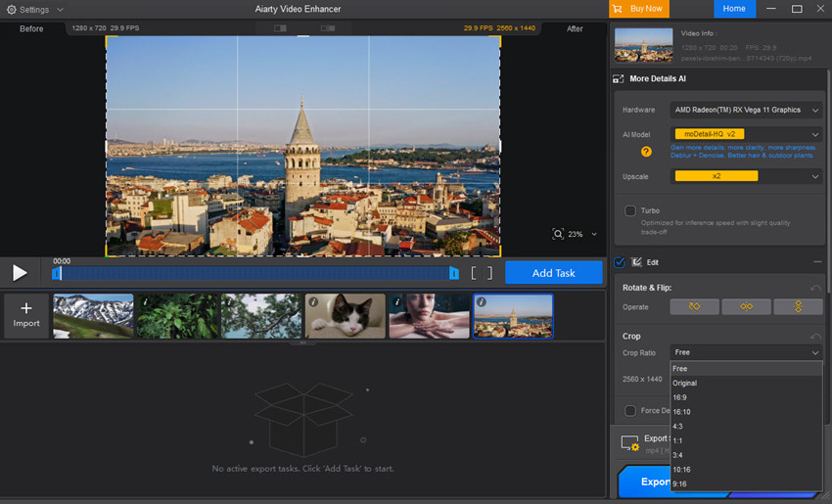Screen dimensions: 832x504
Task: Enable the Turbo checkbox
Action: coord(629,210)
